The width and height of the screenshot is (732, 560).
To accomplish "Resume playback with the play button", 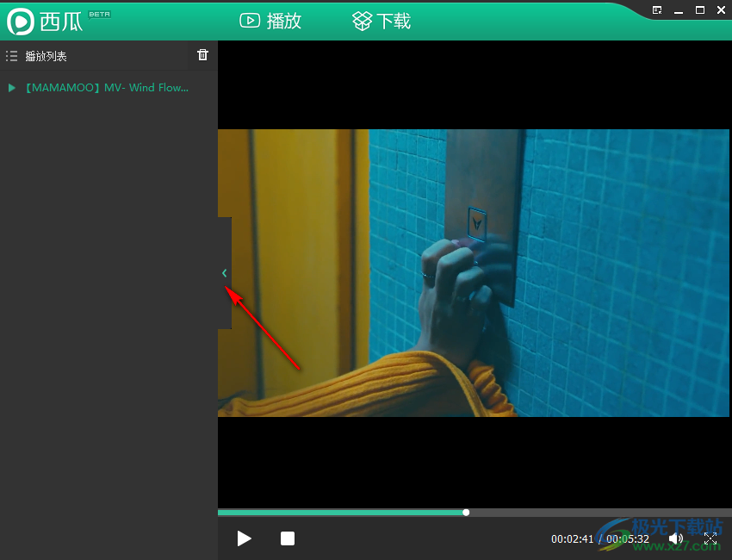I will point(245,538).
